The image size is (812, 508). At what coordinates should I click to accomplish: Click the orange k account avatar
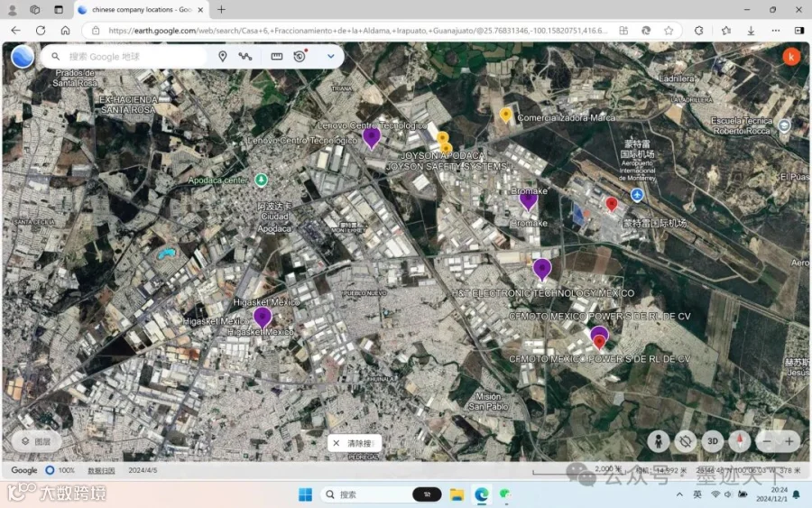(x=790, y=57)
